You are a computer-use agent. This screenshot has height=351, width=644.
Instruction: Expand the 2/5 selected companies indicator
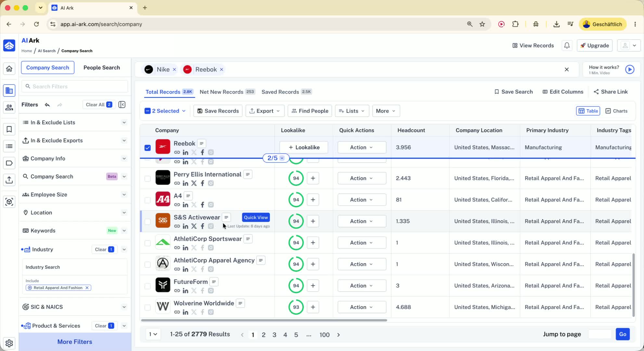coord(276,158)
